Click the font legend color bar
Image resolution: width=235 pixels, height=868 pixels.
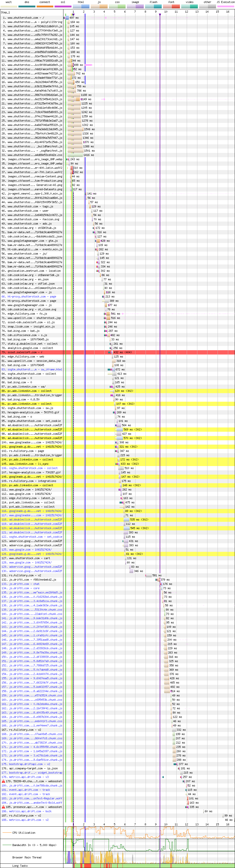tap(171, 6)
